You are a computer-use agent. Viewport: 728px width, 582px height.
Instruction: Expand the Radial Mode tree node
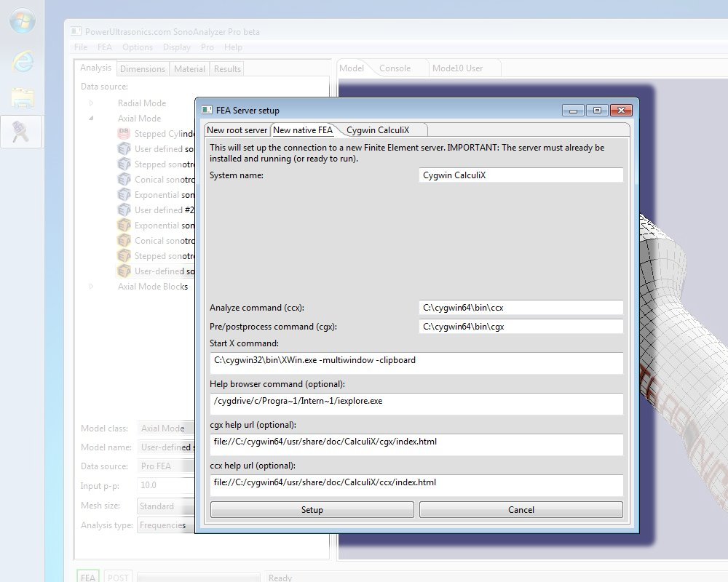point(92,103)
